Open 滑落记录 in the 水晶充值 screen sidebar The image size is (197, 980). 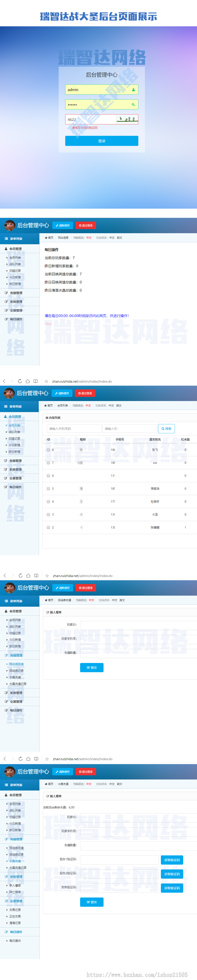(x=15, y=923)
